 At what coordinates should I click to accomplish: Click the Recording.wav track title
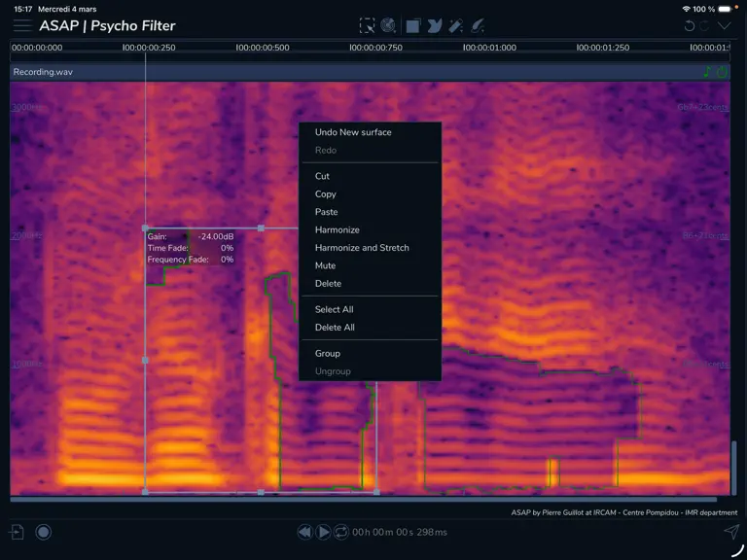(43, 72)
